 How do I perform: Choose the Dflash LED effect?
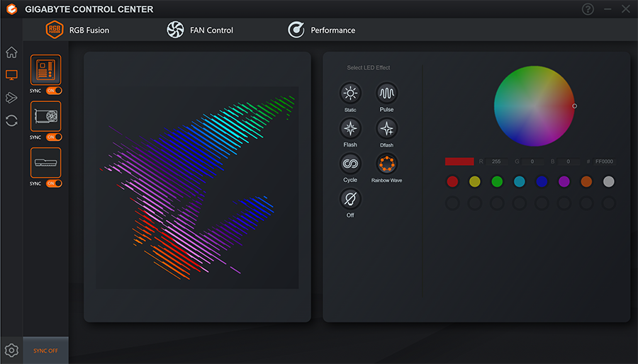[386, 128]
